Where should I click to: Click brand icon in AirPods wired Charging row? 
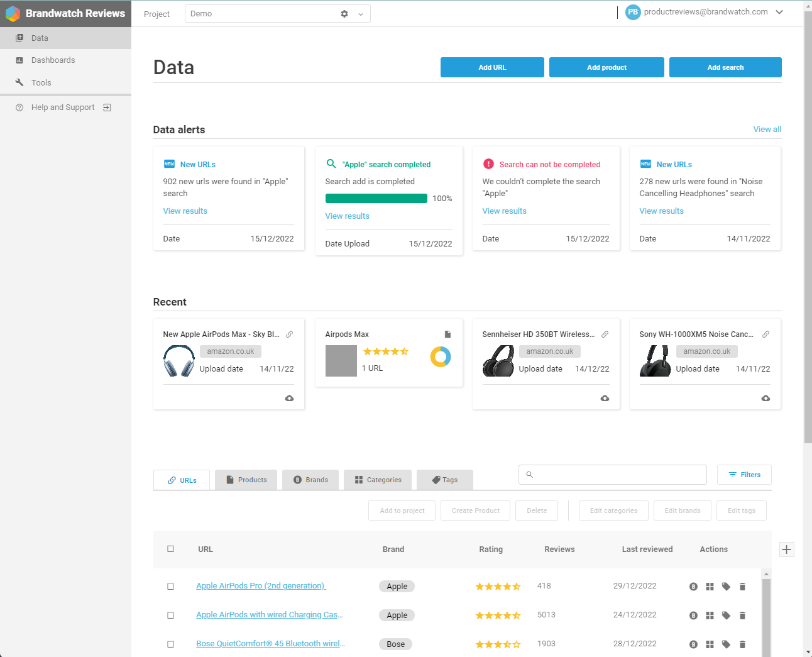click(x=694, y=616)
